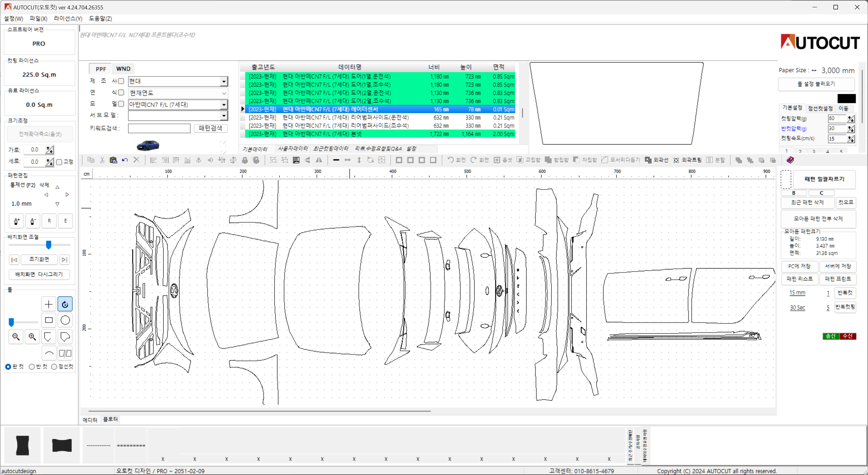Jump to last layout screen button

(64, 260)
